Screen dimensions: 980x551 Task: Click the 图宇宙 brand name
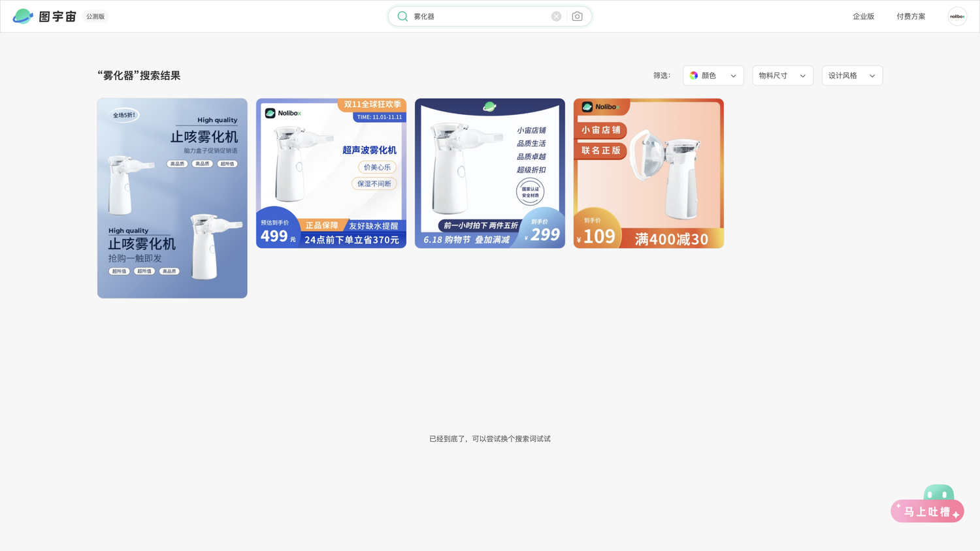click(x=57, y=16)
